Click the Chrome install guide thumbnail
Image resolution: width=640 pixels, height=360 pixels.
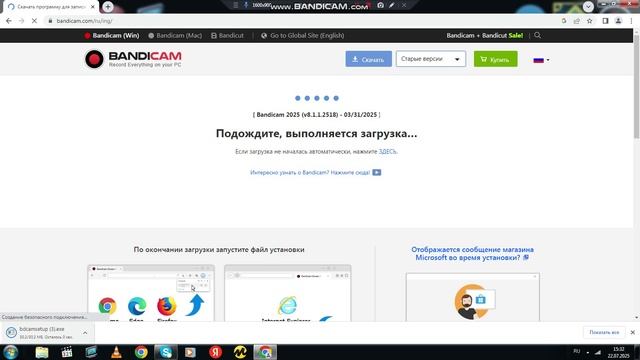pos(151,293)
